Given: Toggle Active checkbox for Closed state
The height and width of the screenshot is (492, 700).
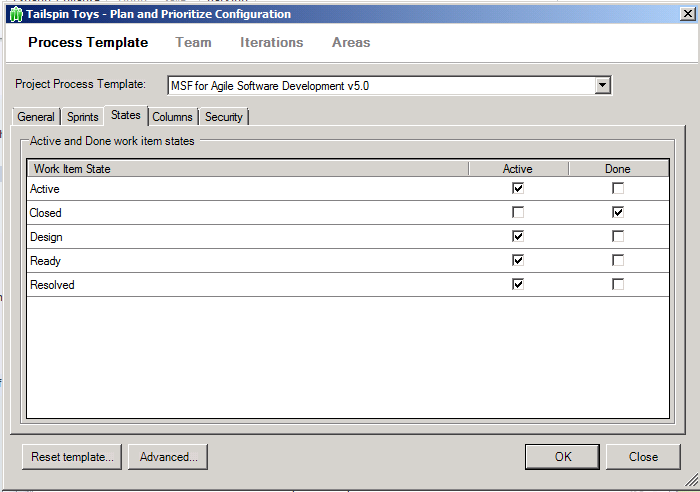Looking at the screenshot, I should click(x=518, y=213).
